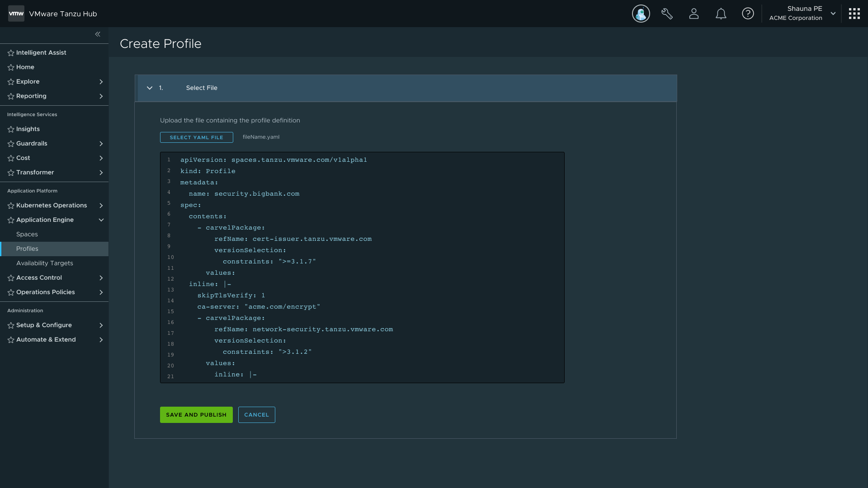Click SAVE AND PUBLISH button
The image size is (868, 488).
(196, 415)
